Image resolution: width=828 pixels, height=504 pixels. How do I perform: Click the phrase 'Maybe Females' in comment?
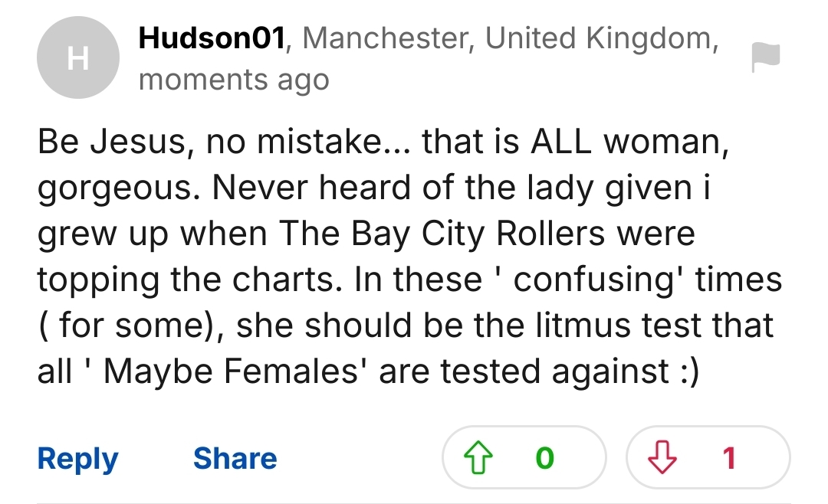click(231, 371)
